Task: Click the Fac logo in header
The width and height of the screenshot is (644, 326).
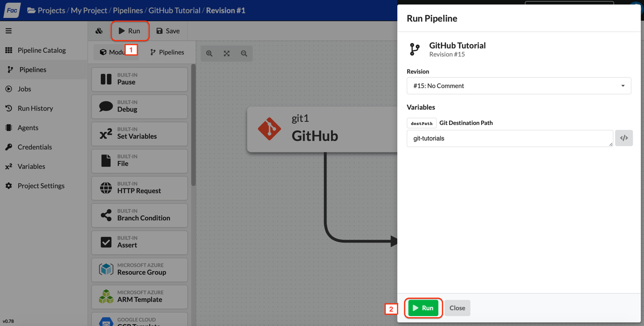Action: coord(12,10)
